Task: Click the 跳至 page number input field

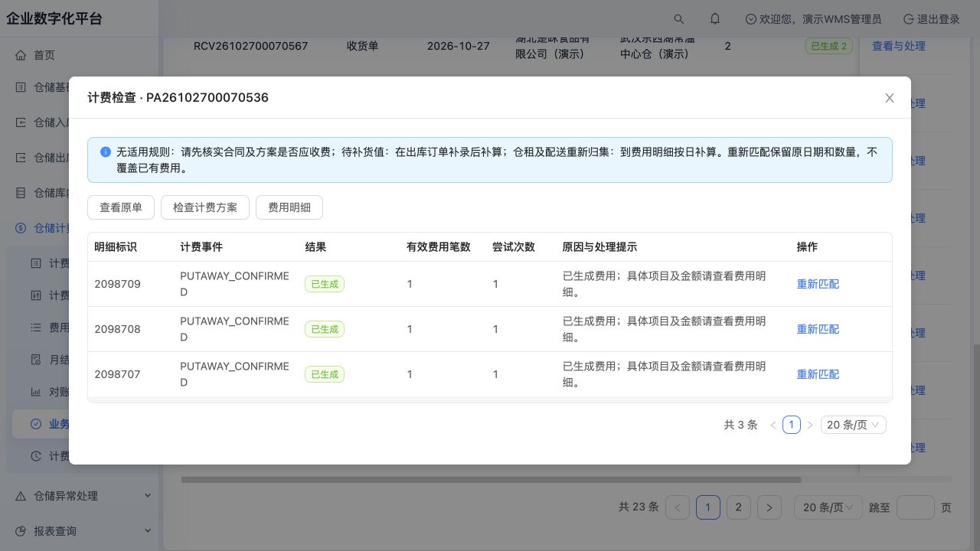Action: click(916, 507)
